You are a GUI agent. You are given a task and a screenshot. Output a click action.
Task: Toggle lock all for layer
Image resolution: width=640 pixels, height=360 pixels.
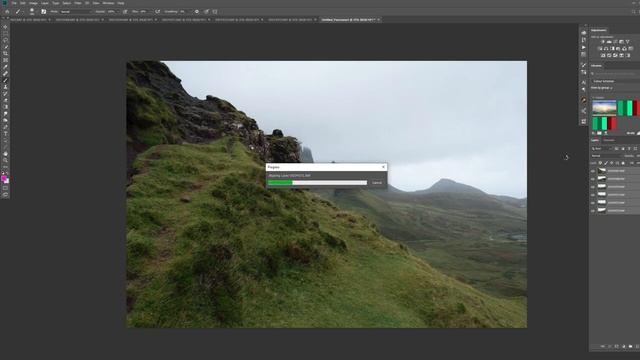pos(623,163)
